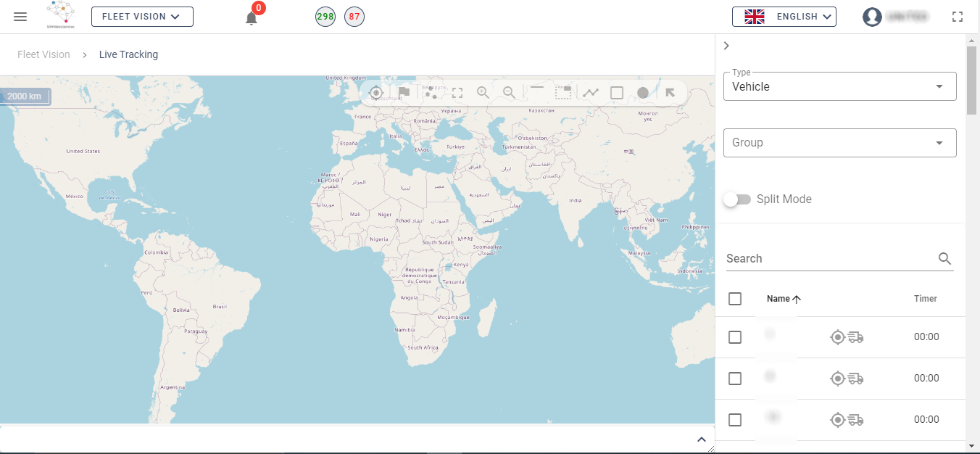Click truck icon of first listed vehicle

coord(855,337)
